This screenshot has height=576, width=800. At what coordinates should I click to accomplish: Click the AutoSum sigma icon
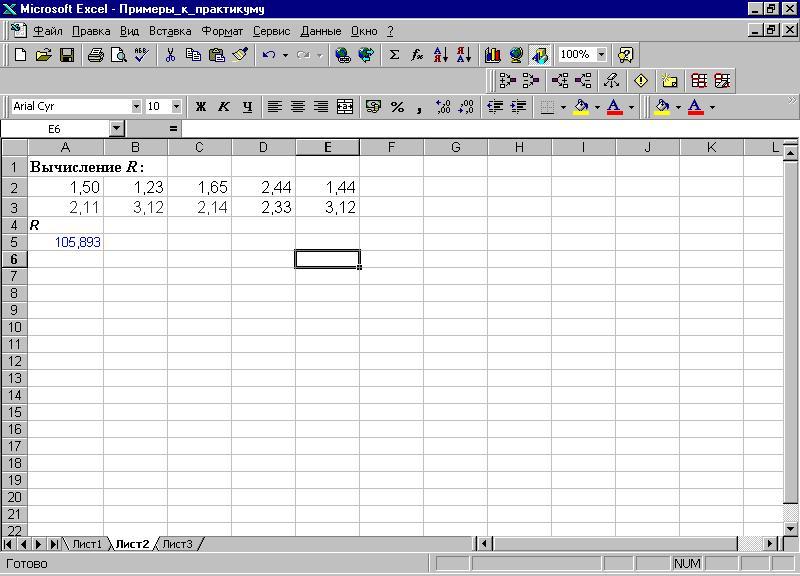394,55
